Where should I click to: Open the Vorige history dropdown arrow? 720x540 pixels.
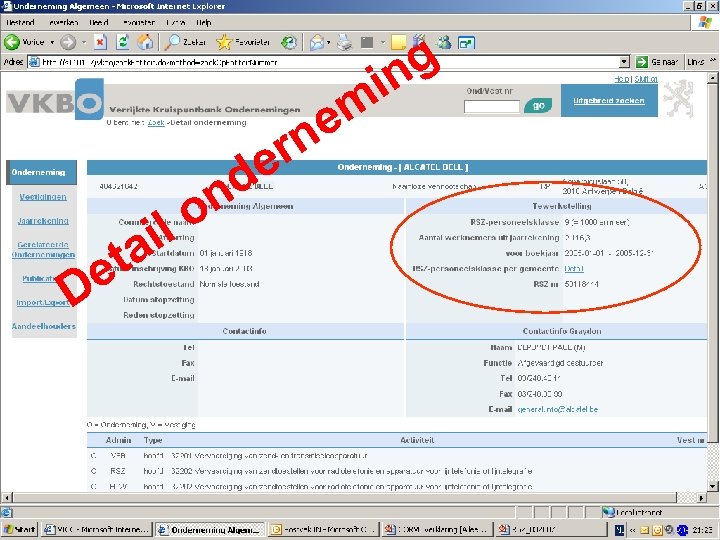click(52, 42)
